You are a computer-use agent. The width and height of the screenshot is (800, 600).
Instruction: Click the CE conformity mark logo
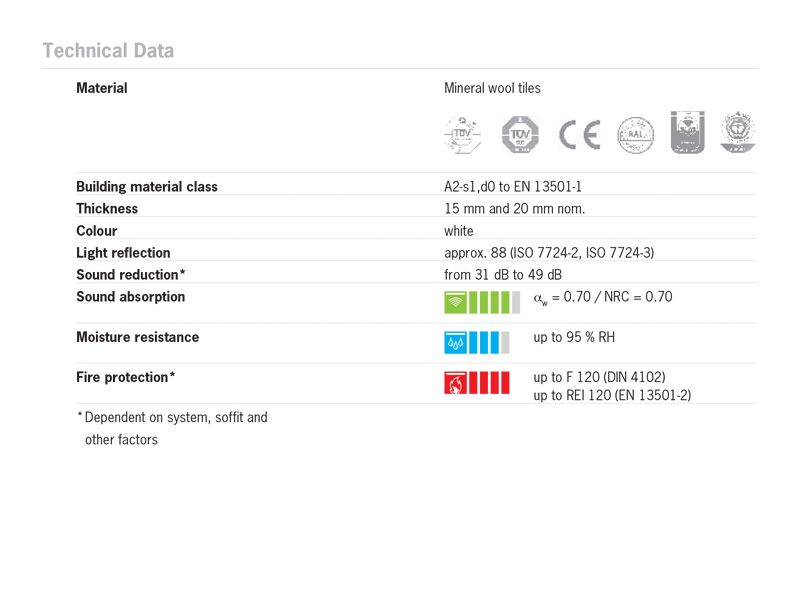(579, 134)
